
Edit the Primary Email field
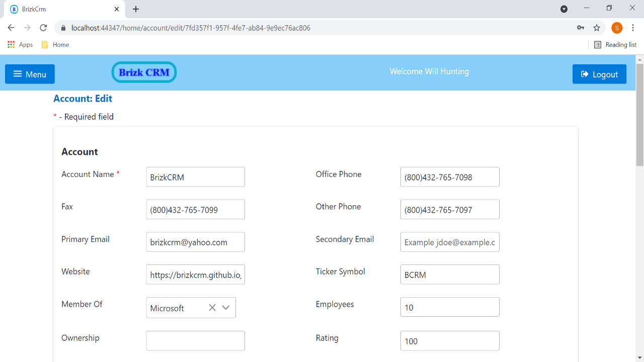click(x=195, y=242)
